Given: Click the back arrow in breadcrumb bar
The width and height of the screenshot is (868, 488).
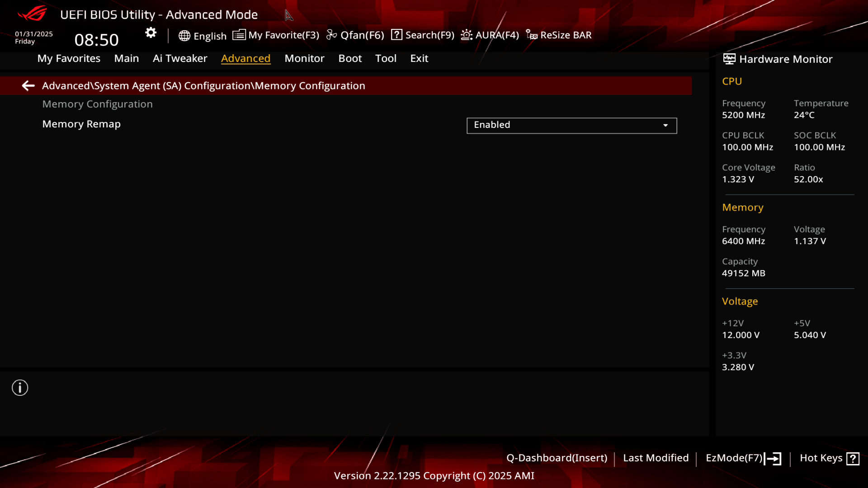Looking at the screenshot, I should [x=28, y=86].
